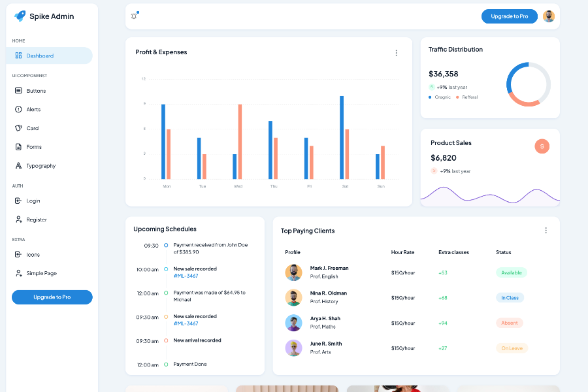Click the Alerts icon in sidebar
This screenshot has height=392, width=588.
pyautogui.click(x=18, y=110)
